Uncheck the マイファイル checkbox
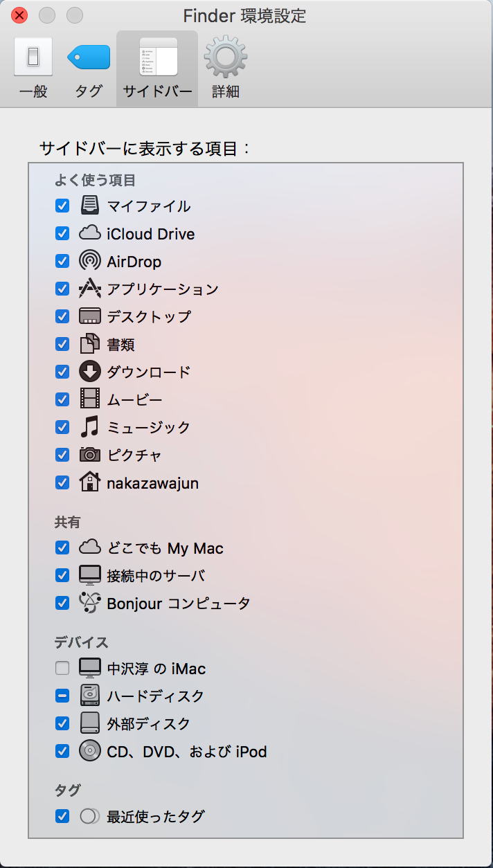This screenshot has width=493, height=868. coord(62,206)
